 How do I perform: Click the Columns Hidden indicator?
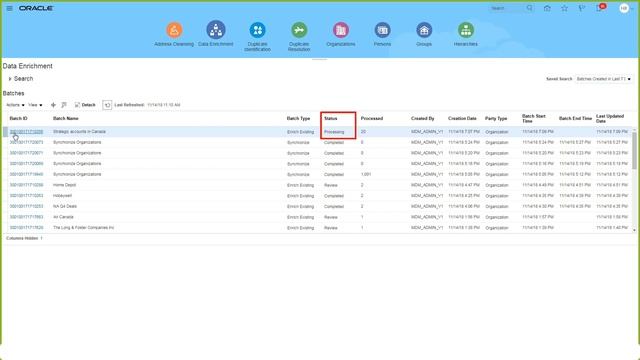pyautogui.click(x=24, y=238)
